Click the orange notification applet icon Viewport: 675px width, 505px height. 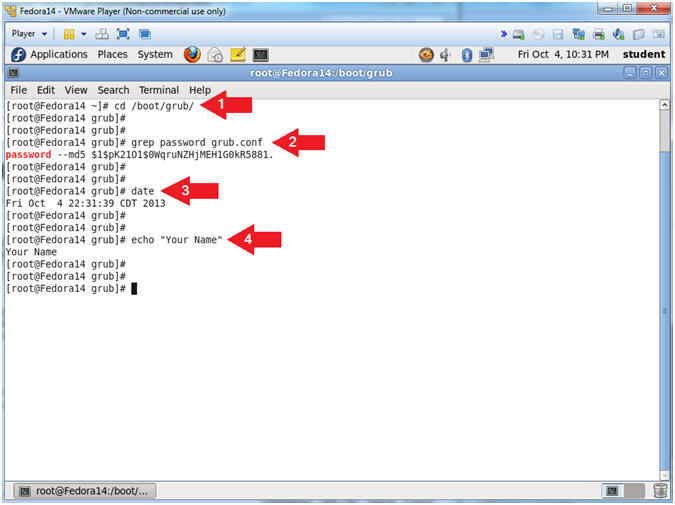426,55
